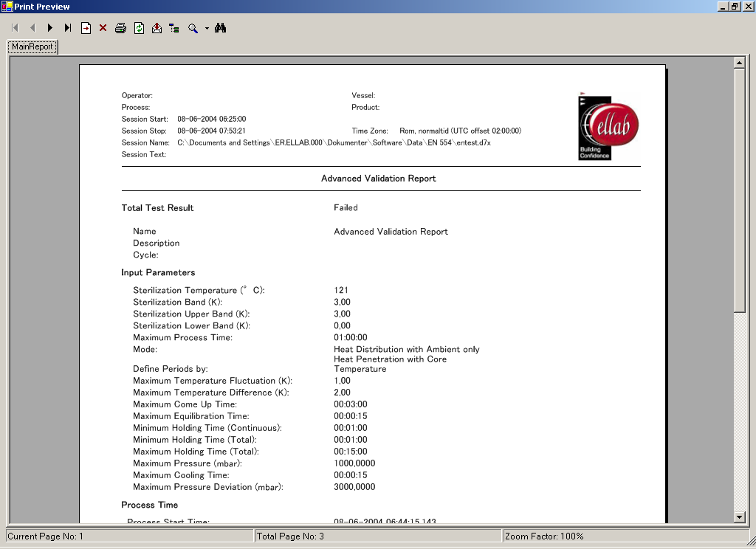This screenshot has width=756, height=549.
Task: Click the 'Total Test Result' heading
Action: click(x=157, y=208)
